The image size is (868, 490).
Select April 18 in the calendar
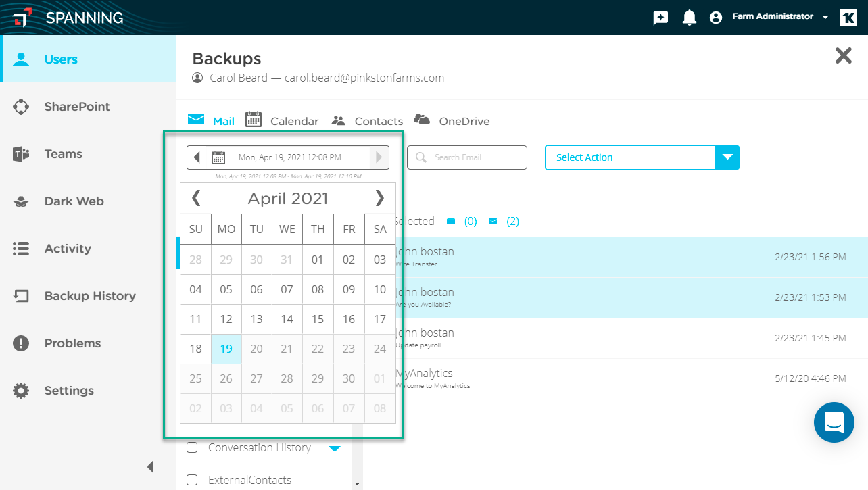click(195, 349)
